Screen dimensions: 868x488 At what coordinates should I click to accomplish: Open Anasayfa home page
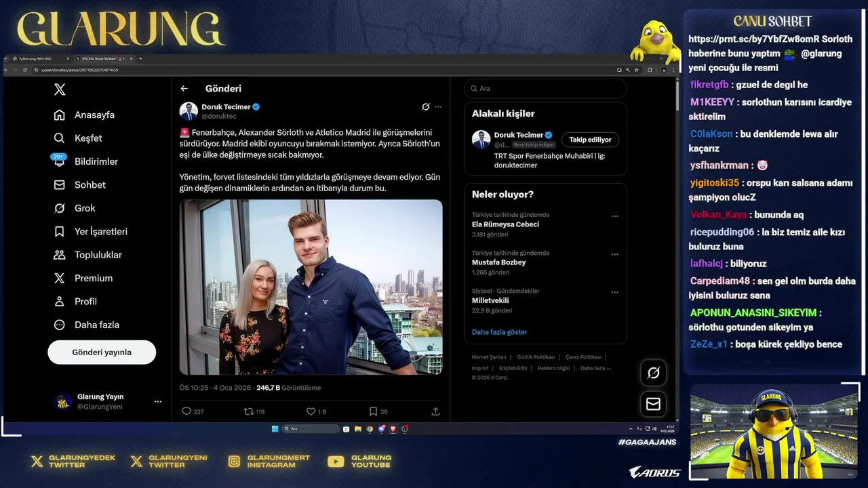pos(84,115)
